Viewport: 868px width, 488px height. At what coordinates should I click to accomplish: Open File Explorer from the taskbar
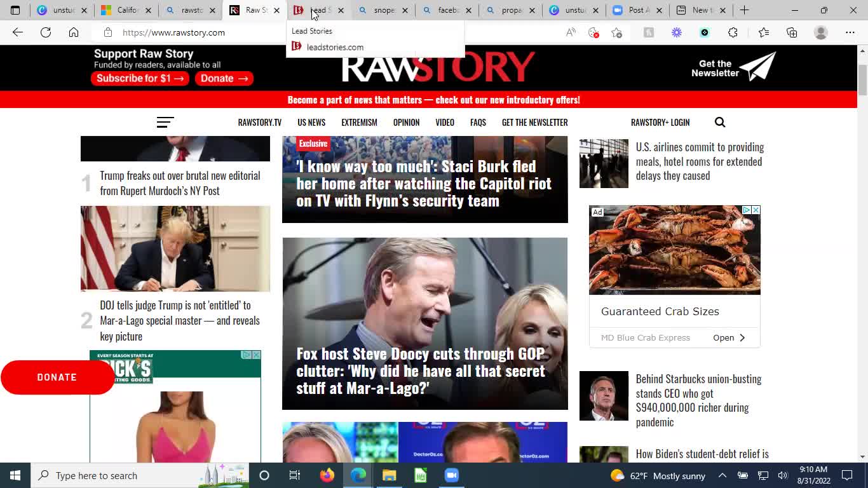390,475
